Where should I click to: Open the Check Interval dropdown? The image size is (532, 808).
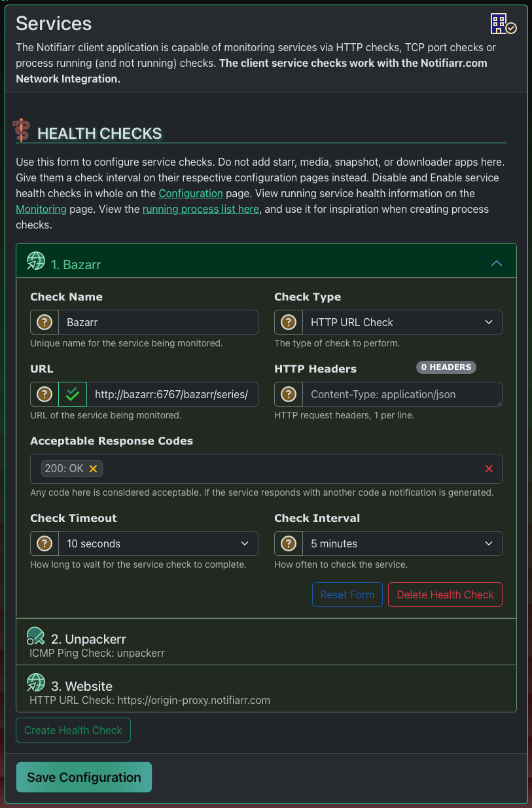tap(402, 543)
